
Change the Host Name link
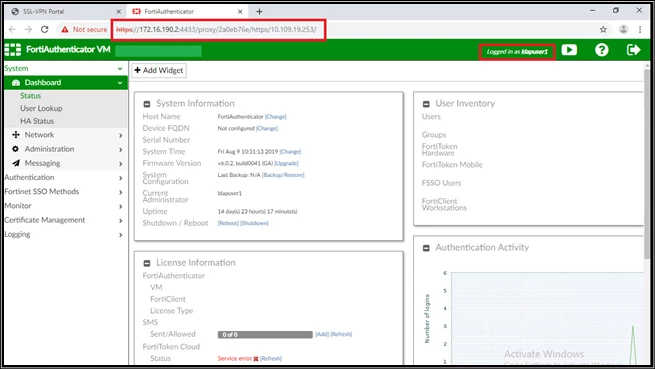click(276, 117)
